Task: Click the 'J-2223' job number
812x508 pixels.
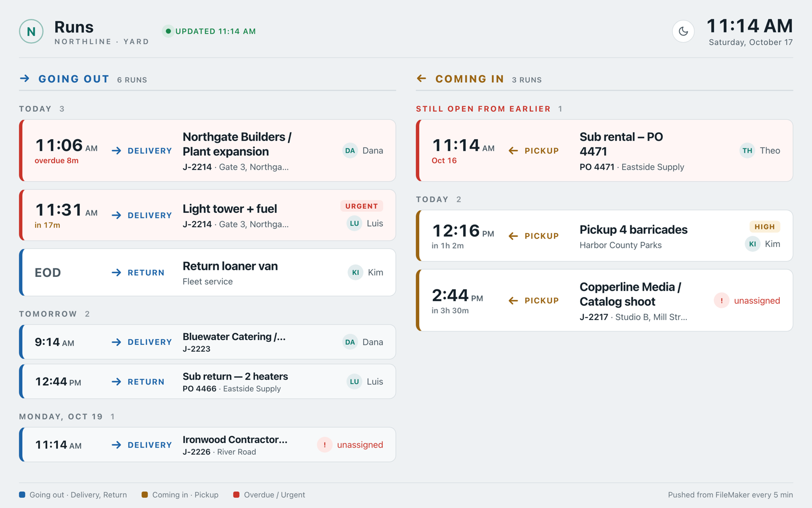Action: click(x=196, y=349)
